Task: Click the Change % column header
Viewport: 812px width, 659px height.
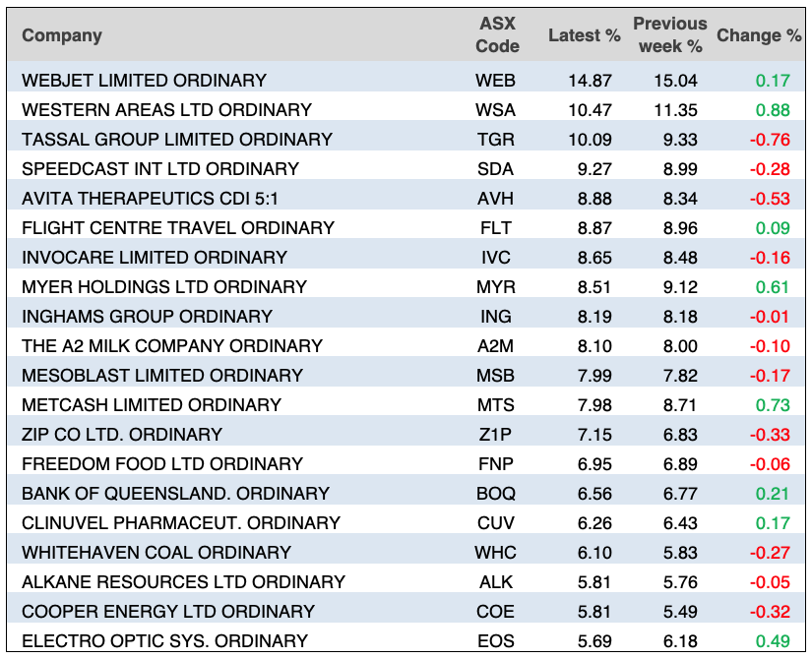Action: (x=758, y=35)
